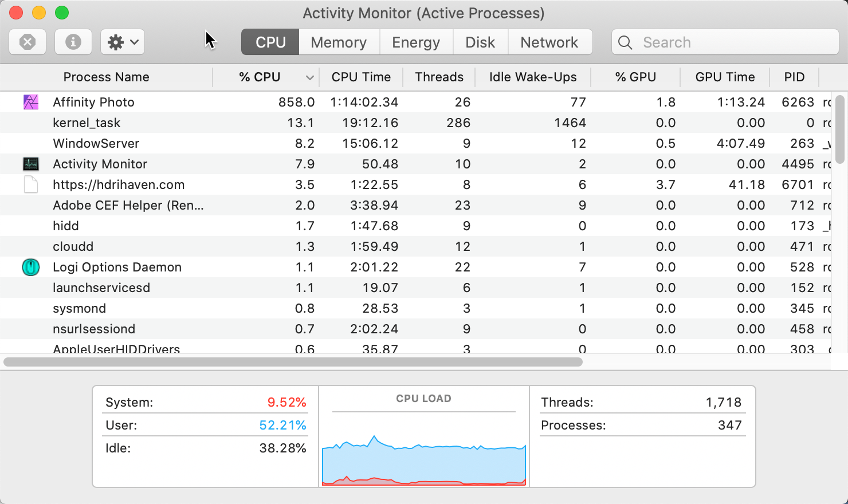Viewport: 848px width, 504px height.
Task: Switch to the Disk tab
Action: pos(480,42)
